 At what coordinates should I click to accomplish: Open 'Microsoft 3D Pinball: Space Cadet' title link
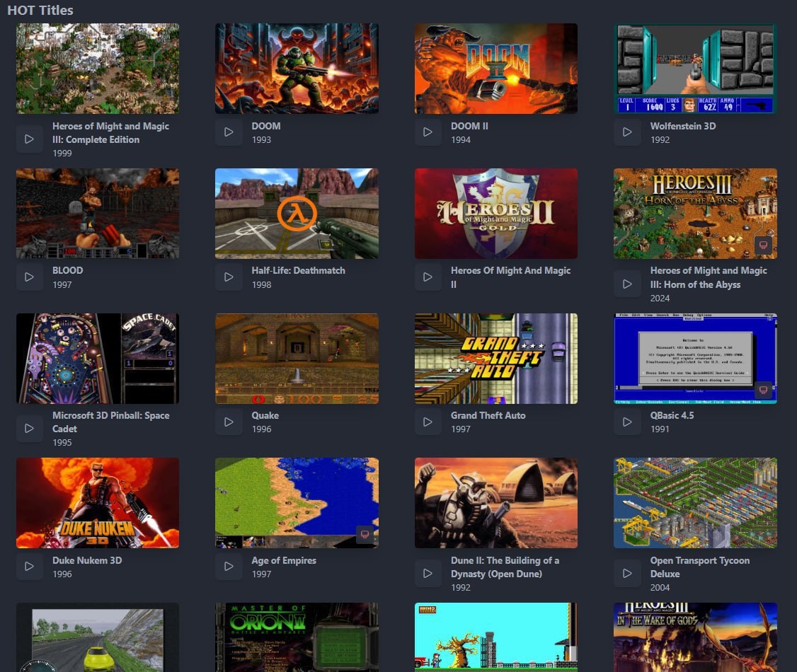pos(111,422)
